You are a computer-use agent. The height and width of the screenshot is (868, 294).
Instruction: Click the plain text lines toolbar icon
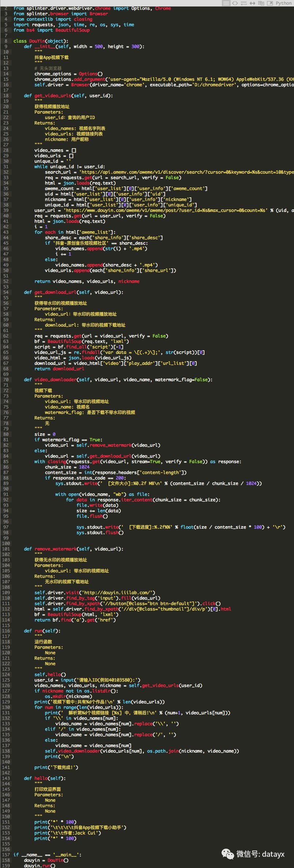coord(226,3)
